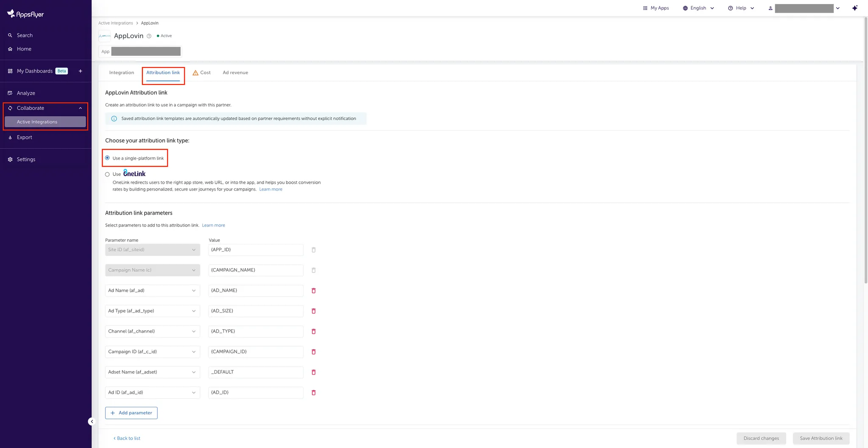Viewport: 868px width, 448px height.
Task: Switch to the Attribution link tab
Action: click(x=163, y=73)
